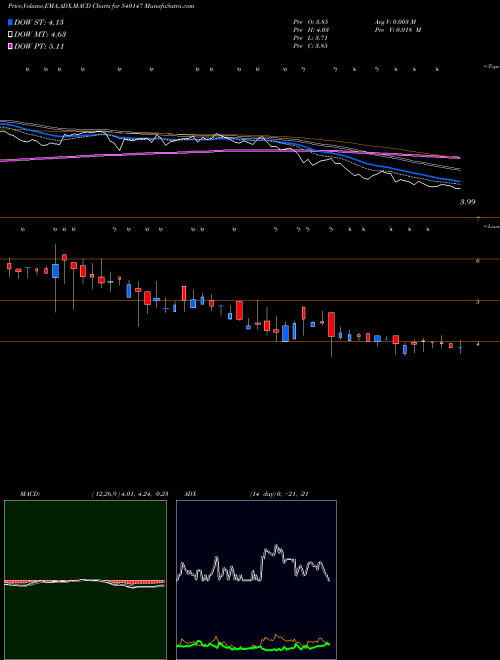Click the 'ADX' panel heading
500x660 pixels.
coord(190,494)
